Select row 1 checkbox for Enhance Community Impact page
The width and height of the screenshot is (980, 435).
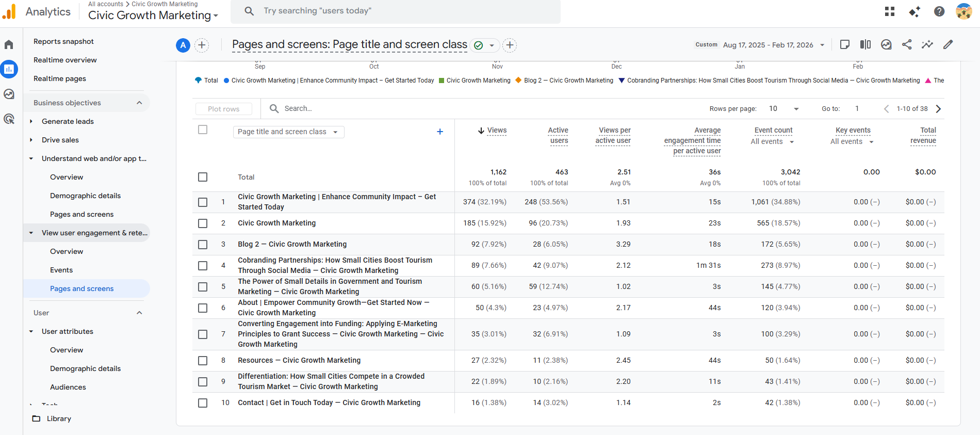(203, 202)
